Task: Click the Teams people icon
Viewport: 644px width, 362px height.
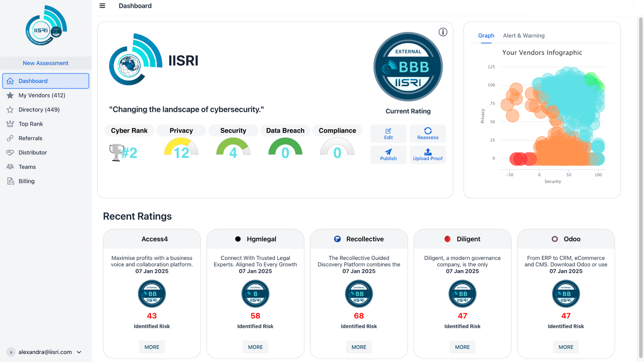Action: coord(10,167)
